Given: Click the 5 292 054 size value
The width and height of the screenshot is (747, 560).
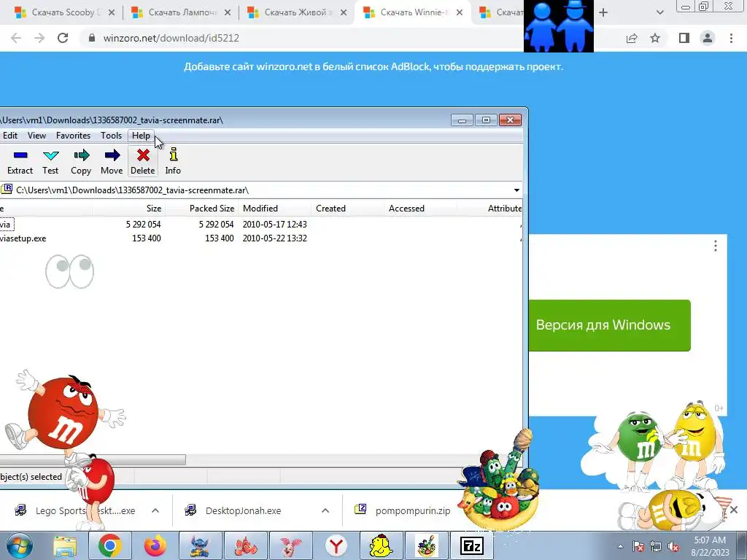Looking at the screenshot, I should pyautogui.click(x=144, y=225).
